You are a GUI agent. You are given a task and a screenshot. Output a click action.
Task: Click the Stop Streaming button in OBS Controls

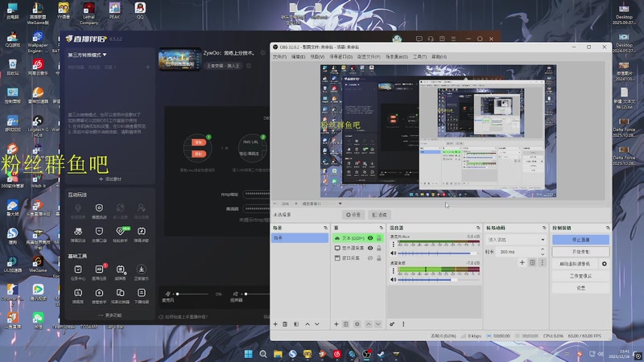[x=580, y=240]
